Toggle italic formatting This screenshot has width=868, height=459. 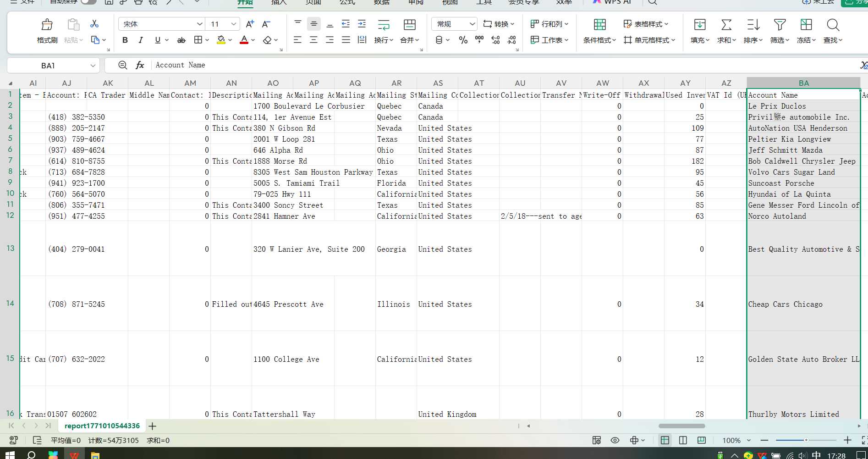[141, 40]
